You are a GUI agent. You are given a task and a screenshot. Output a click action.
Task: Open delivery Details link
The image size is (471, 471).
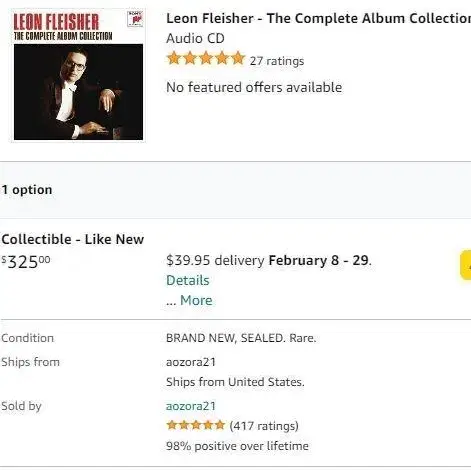click(x=188, y=280)
